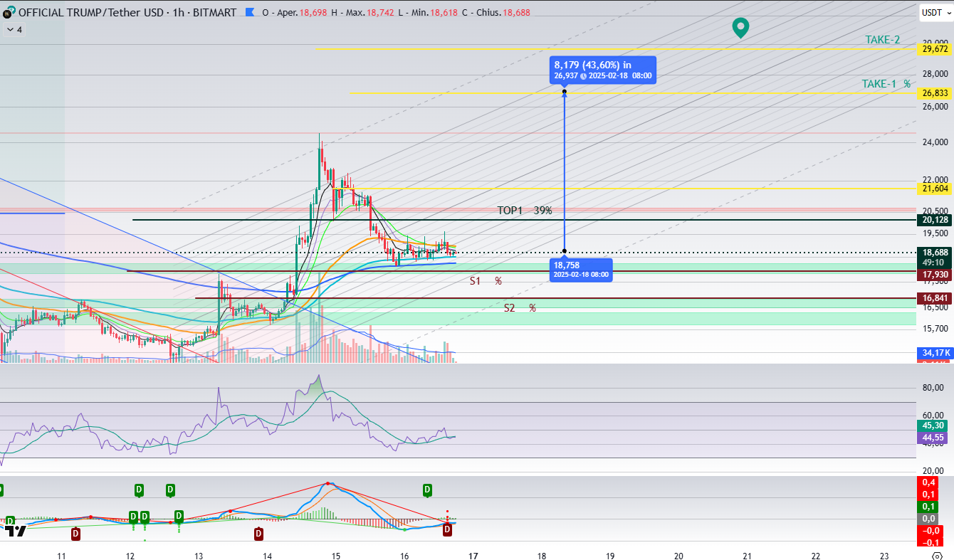Click the yellow 29,672 price axis label
Screen dimensions: 954x560
934,49
